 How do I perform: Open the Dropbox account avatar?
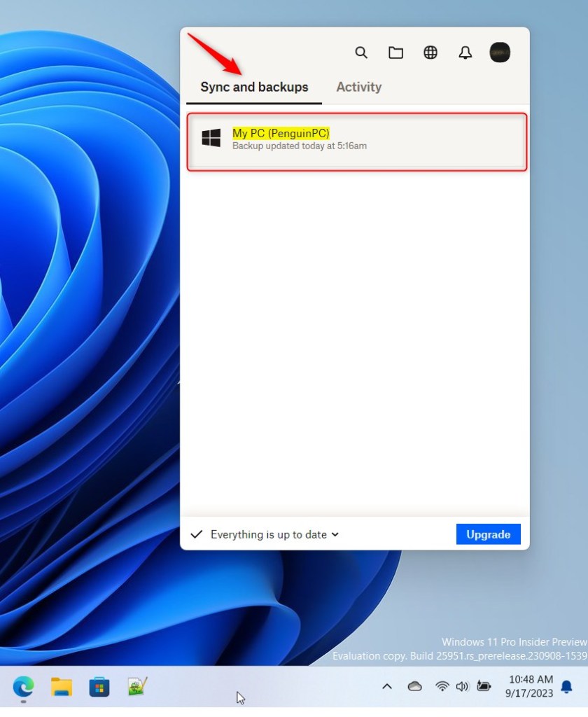click(x=500, y=53)
